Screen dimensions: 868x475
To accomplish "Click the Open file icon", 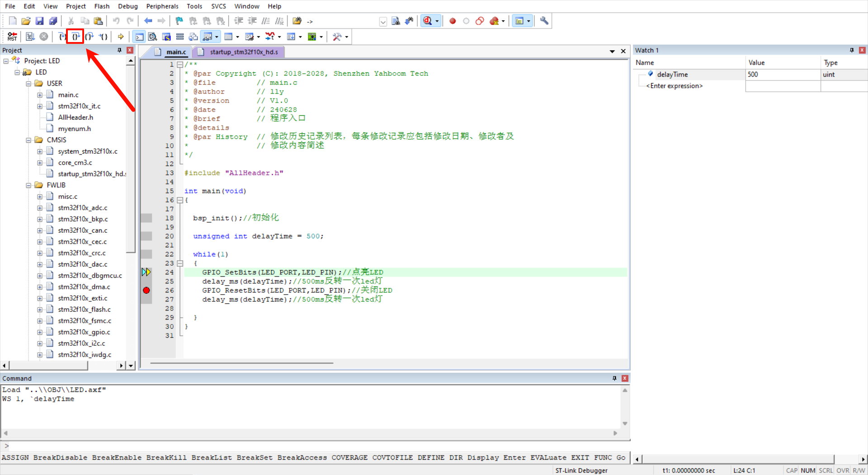I will pos(26,21).
